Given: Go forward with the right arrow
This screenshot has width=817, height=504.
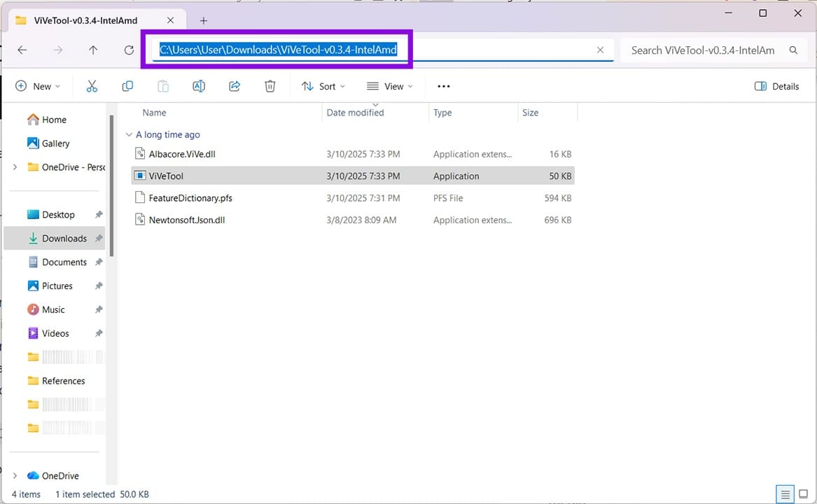Looking at the screenshot, I should [x=58, y=50].
